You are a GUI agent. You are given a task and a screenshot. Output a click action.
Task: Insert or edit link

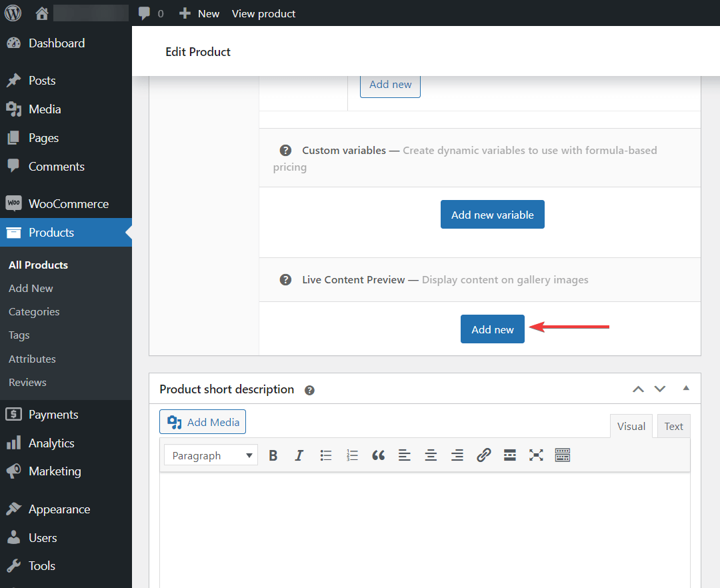coord(483,455)
